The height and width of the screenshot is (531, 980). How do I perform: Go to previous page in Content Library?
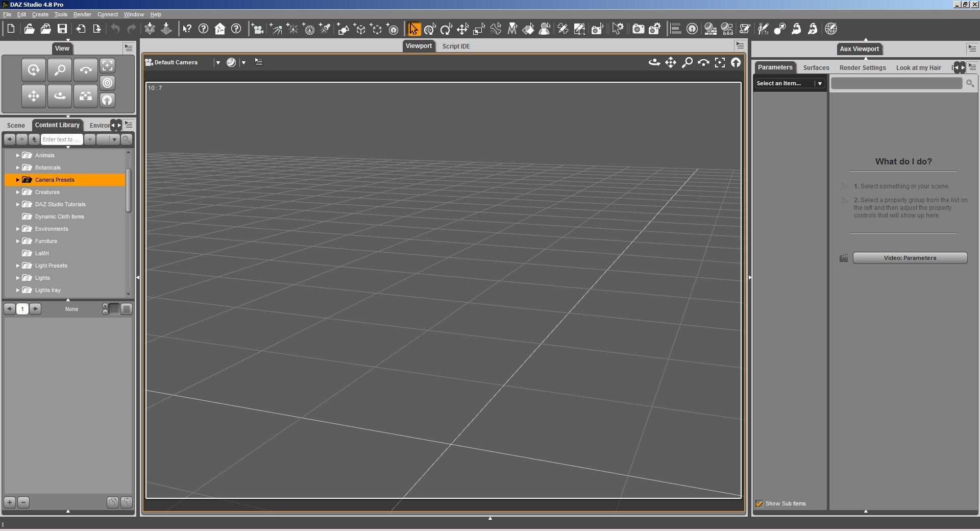coord(10,309)
